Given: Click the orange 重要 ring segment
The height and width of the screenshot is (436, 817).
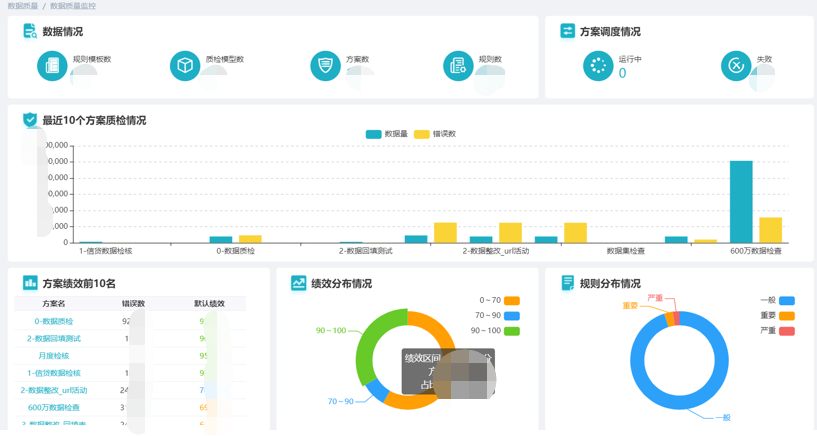Looking at the screenshot, I should (x=669, y=319).
